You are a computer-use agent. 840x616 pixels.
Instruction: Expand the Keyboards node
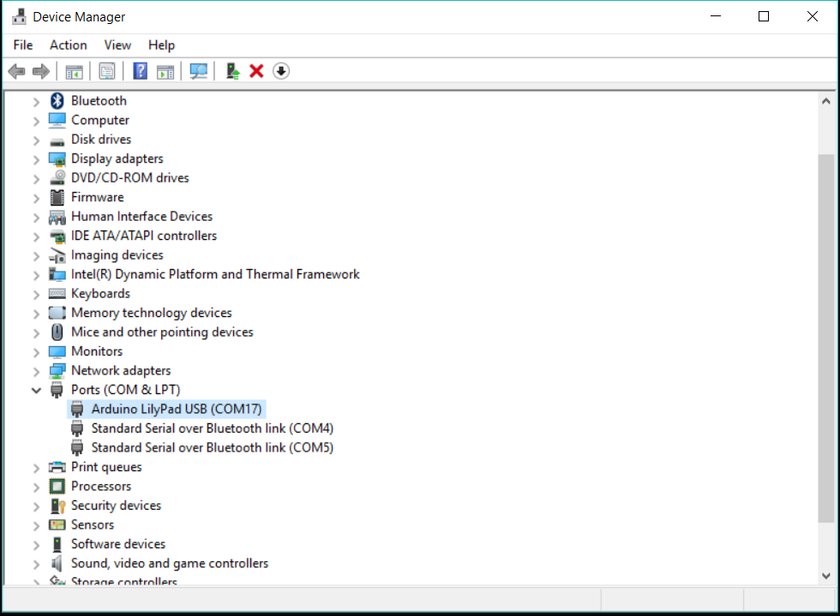36,295
